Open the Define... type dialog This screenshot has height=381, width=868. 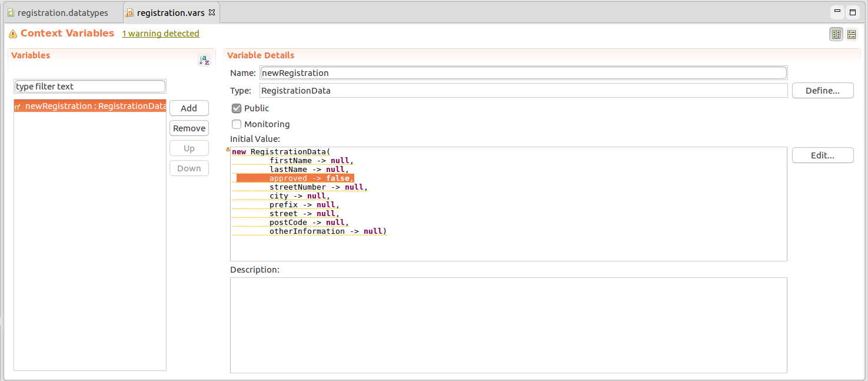pyautogui.click(x=823, y=91)
